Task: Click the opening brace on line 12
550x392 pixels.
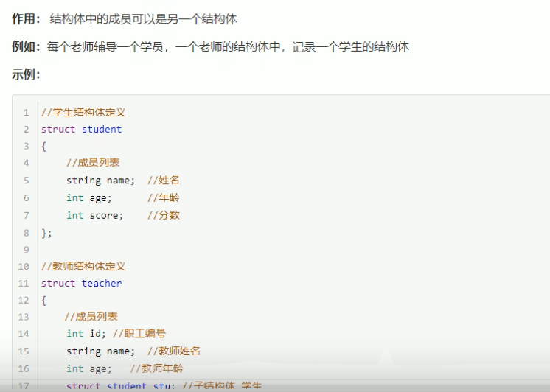Action: point(43,301)
